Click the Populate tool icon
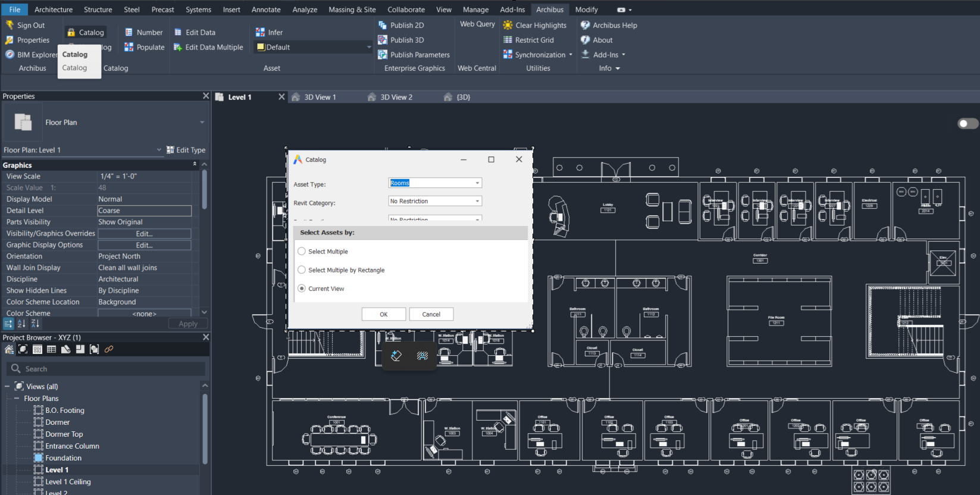Viewport: 980px width, 495px height. (x=129, y=47)
